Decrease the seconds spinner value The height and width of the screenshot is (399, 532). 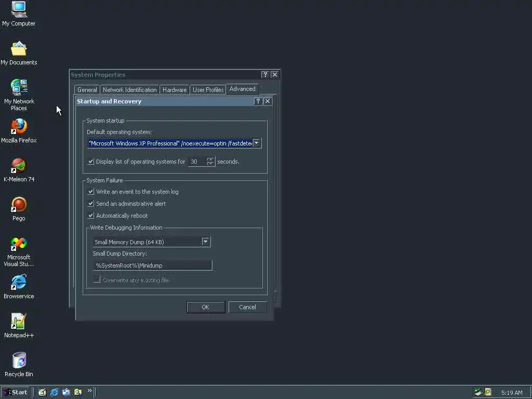210,164
